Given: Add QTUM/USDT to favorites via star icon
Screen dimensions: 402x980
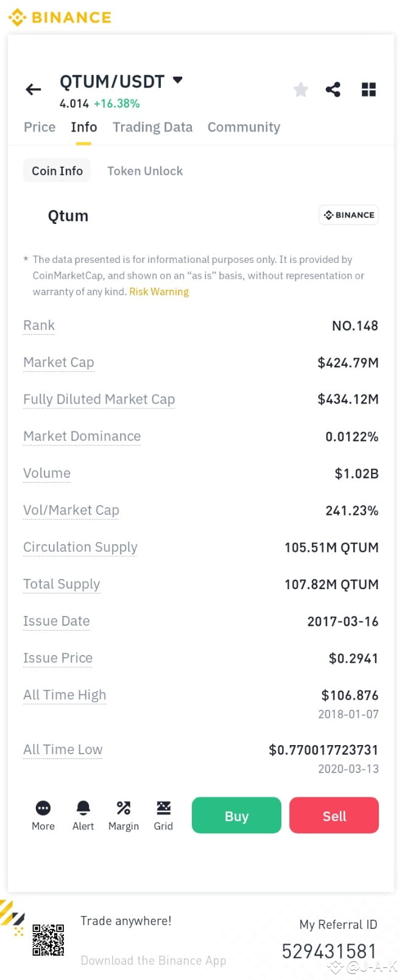Looking at the screenshot, I should click(300, 89).
